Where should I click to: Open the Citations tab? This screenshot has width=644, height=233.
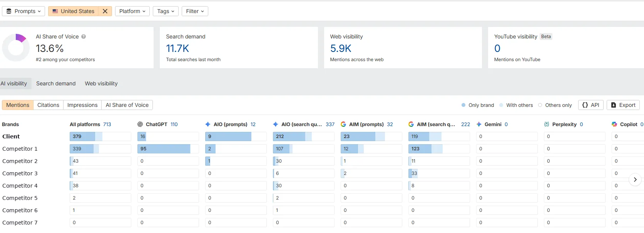pyautogui.click(x=48, y=105)
